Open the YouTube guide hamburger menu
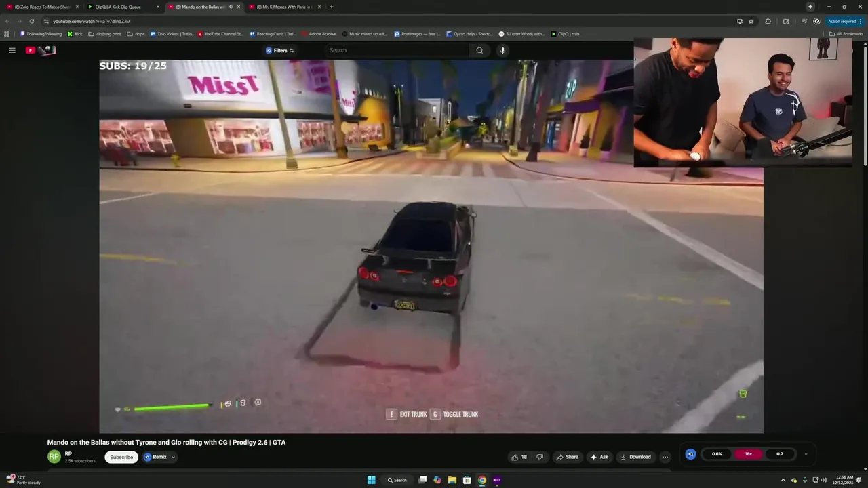Screen dimensions: 868x488 tap(12, 50)
